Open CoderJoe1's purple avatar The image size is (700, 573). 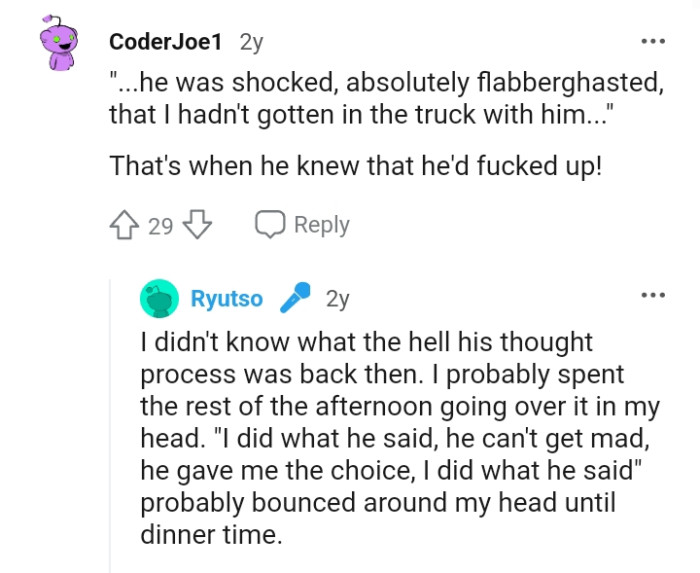coord(61,47)
